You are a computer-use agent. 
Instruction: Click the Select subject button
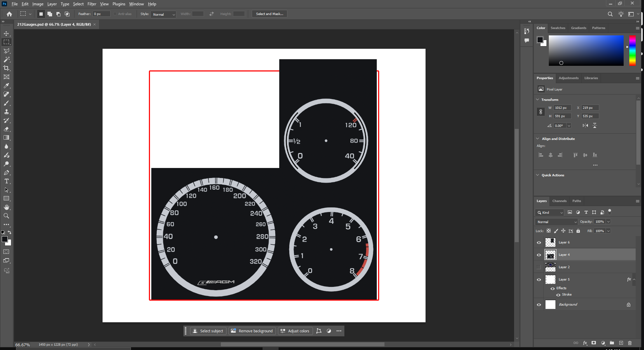point(208,331)
